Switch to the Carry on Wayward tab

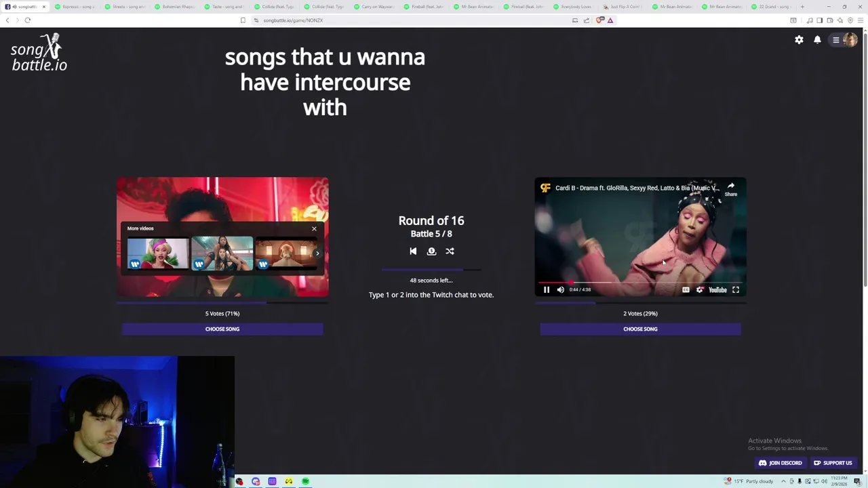pyautogui.click(x=374, y=7)
